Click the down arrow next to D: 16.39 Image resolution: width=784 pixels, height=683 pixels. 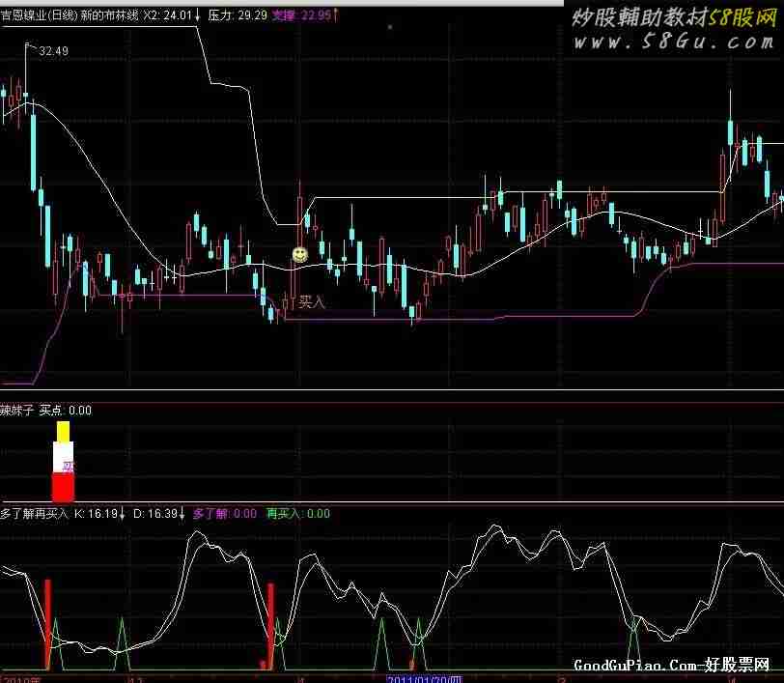tap(182, 514)
